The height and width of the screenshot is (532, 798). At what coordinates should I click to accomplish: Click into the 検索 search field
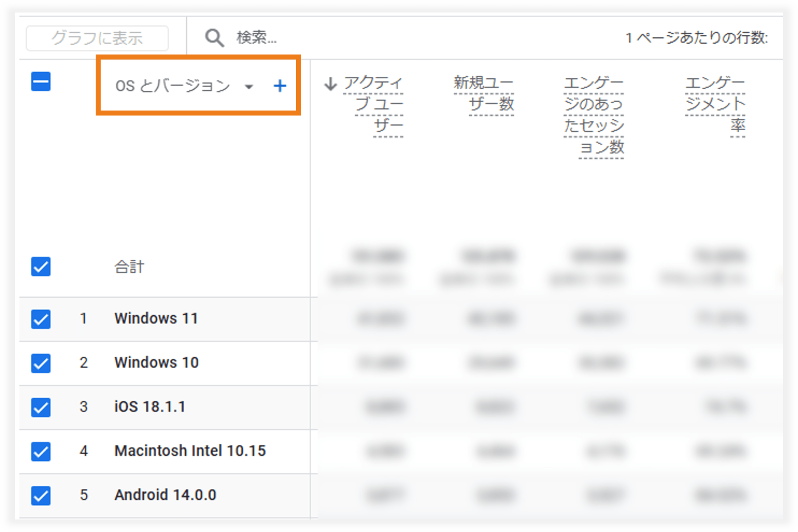[x=257, y=38]
